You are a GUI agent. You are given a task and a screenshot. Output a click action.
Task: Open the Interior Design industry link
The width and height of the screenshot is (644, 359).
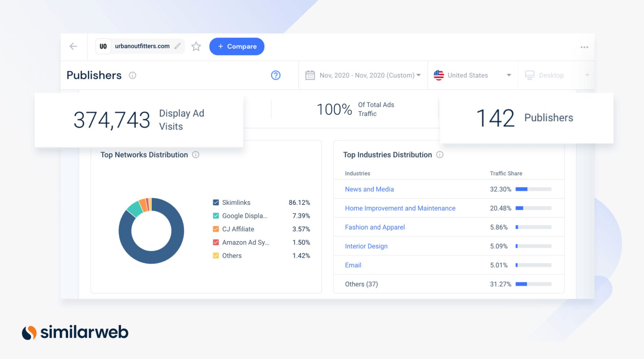(366, 246)
